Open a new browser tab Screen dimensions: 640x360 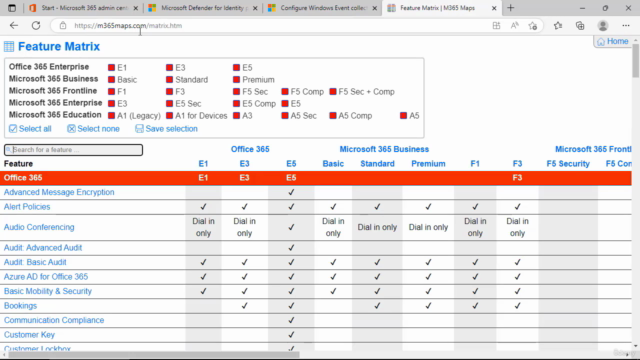(x=511, y=8)
